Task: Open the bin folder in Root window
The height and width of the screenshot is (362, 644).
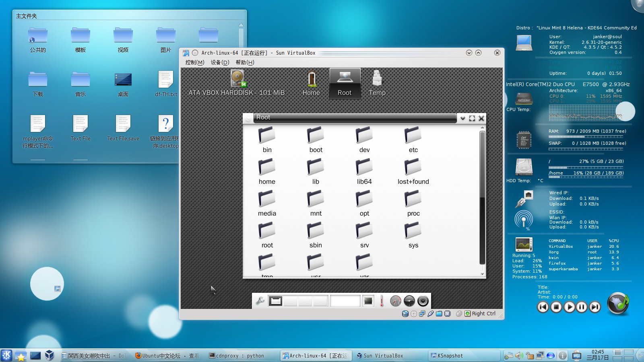Action: pyautogui.click(x=267, y=140)
